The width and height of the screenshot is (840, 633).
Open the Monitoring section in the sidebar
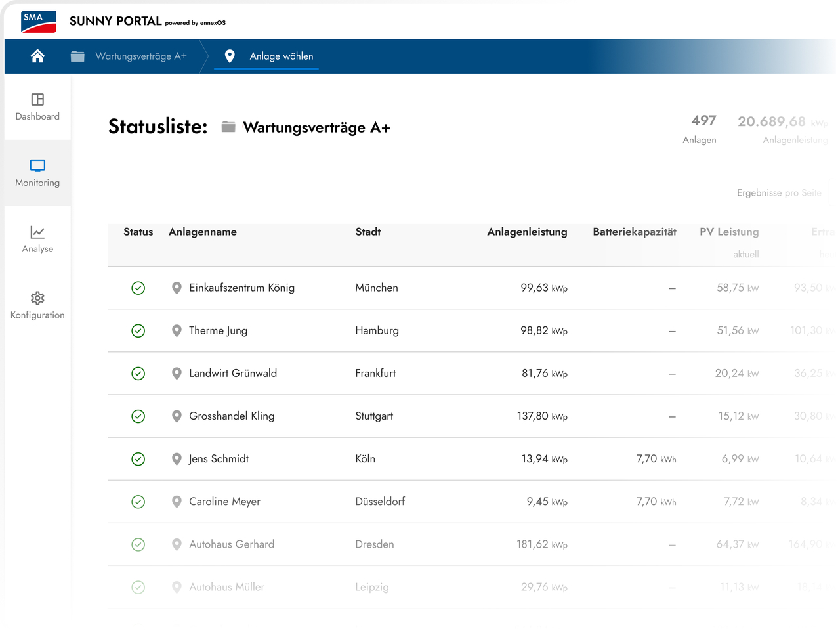pos(37,173)
